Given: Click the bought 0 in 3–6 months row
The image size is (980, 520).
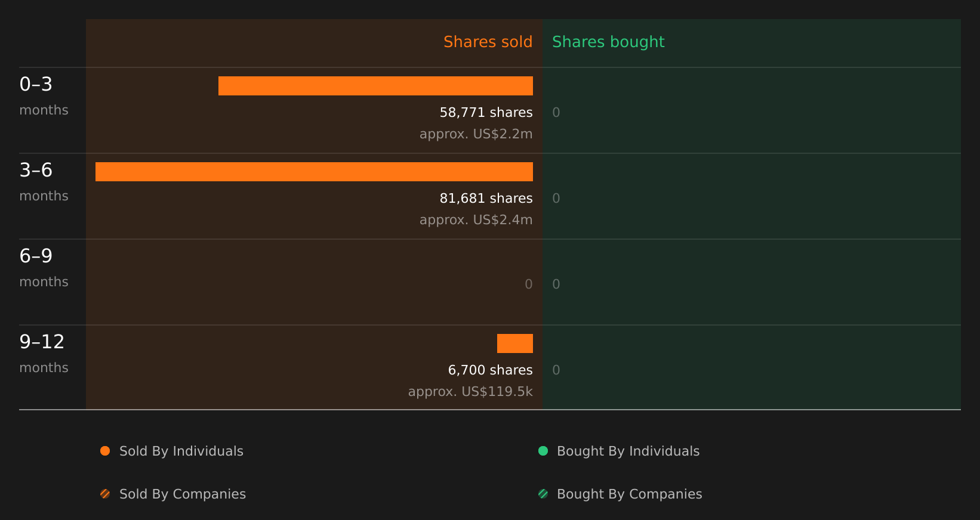Looking at the screenshot, I should click(556, 199).
